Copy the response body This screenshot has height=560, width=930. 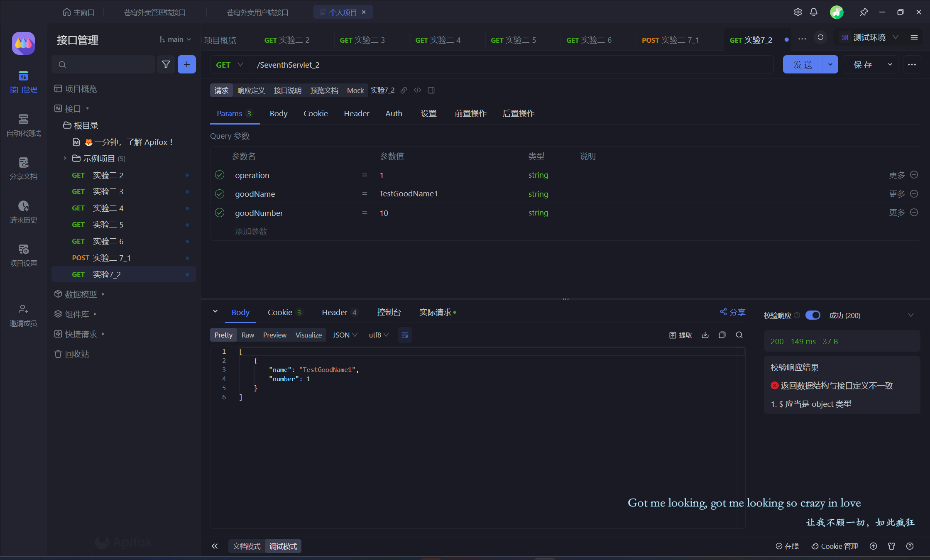722,335
